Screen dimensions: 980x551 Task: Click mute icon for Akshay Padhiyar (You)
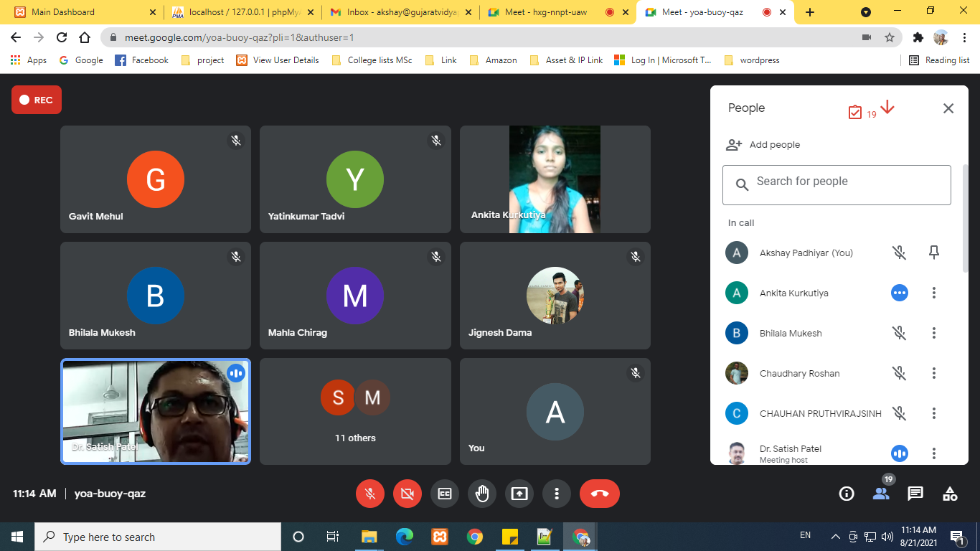click(x=900, y=253)
